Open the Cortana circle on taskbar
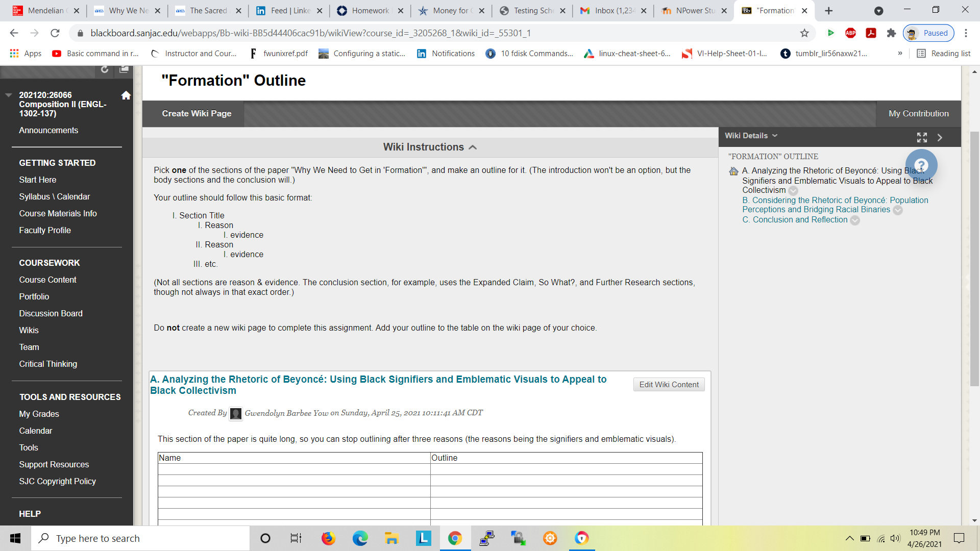 [x=265, y=538]
